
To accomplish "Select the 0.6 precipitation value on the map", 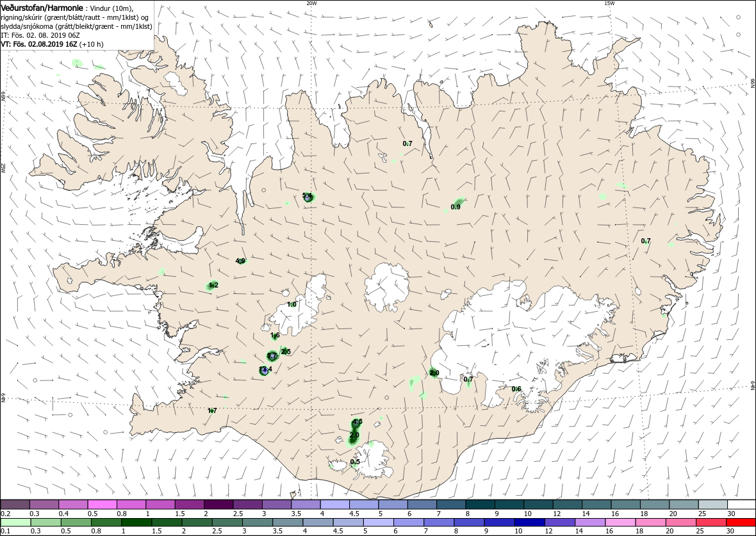I will [516, 389].
